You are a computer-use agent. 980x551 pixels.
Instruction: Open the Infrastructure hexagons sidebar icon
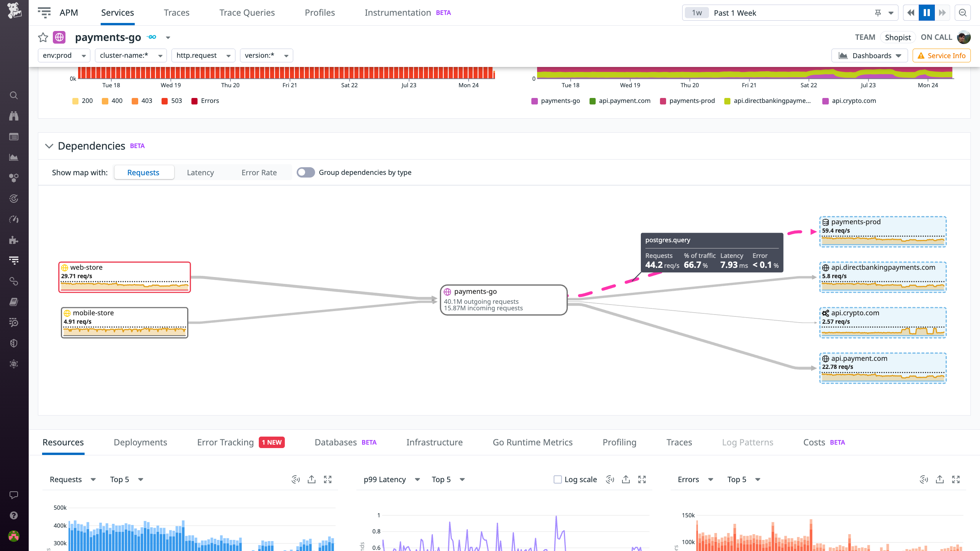[14, 177]
